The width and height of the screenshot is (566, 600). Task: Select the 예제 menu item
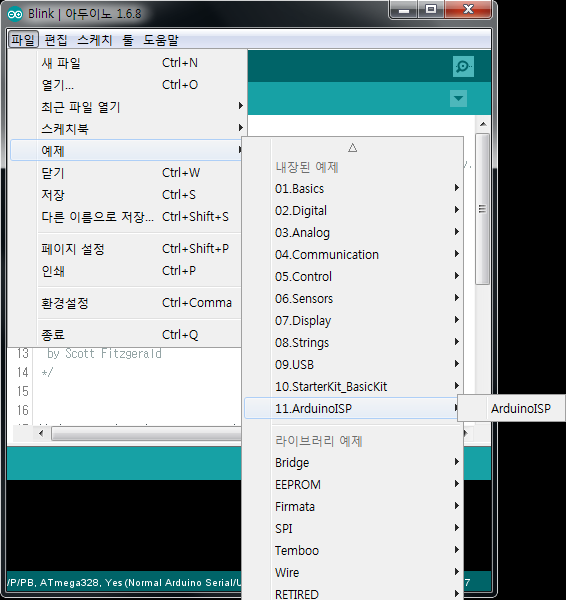128,150
